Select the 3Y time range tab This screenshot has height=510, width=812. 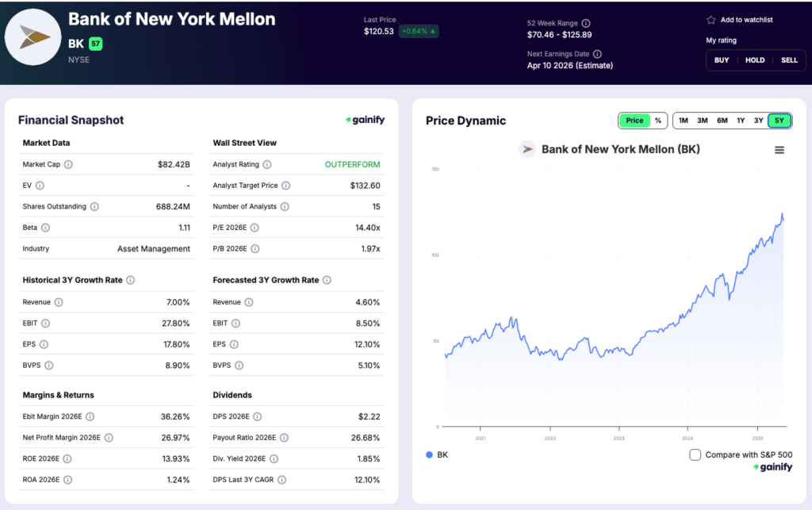[760, 121]
